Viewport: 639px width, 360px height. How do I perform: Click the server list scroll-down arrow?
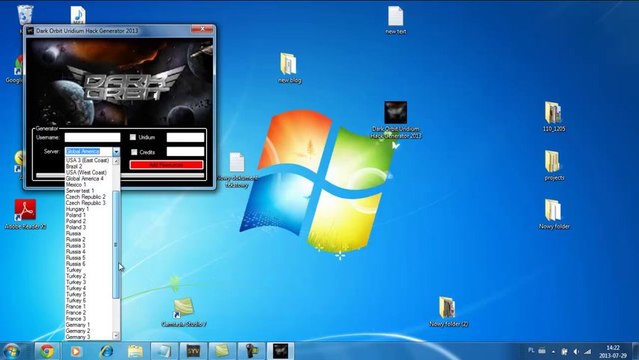pyautogui.click(x=116, y=336)
